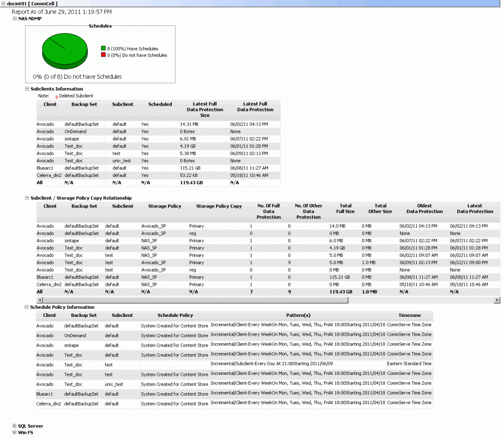
Task: Click the red Deleted Subclient note icon
Action: point(57,96)
